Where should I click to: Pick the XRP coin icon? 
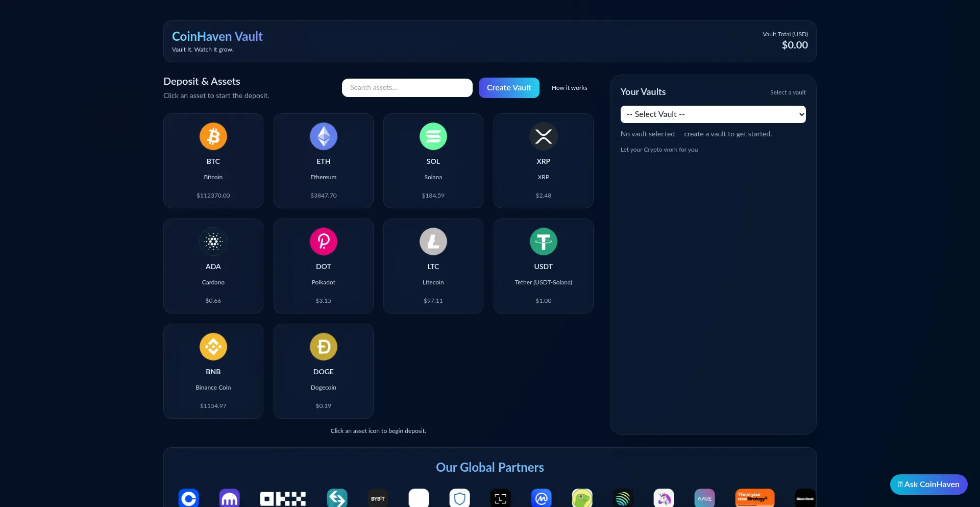(544, 136)
